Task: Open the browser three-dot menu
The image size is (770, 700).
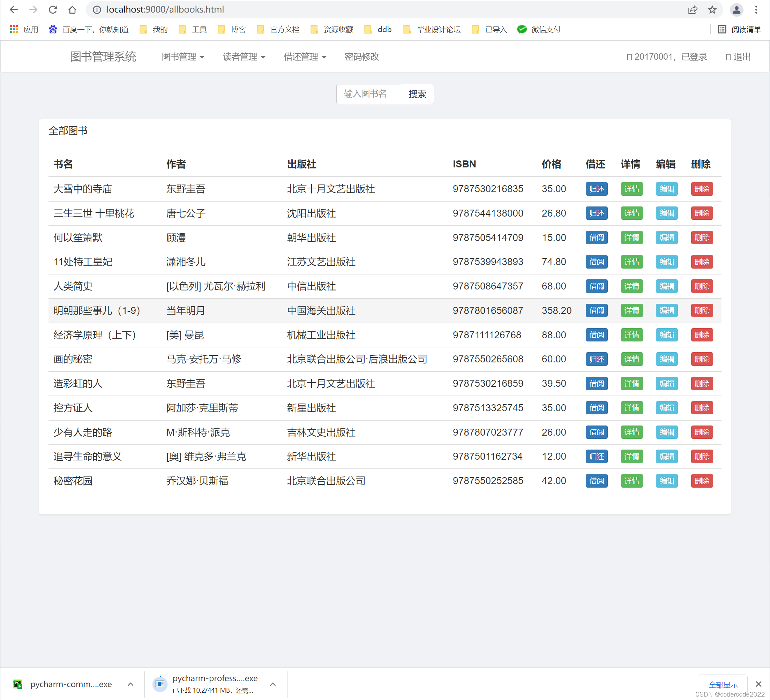Action: 757,9
